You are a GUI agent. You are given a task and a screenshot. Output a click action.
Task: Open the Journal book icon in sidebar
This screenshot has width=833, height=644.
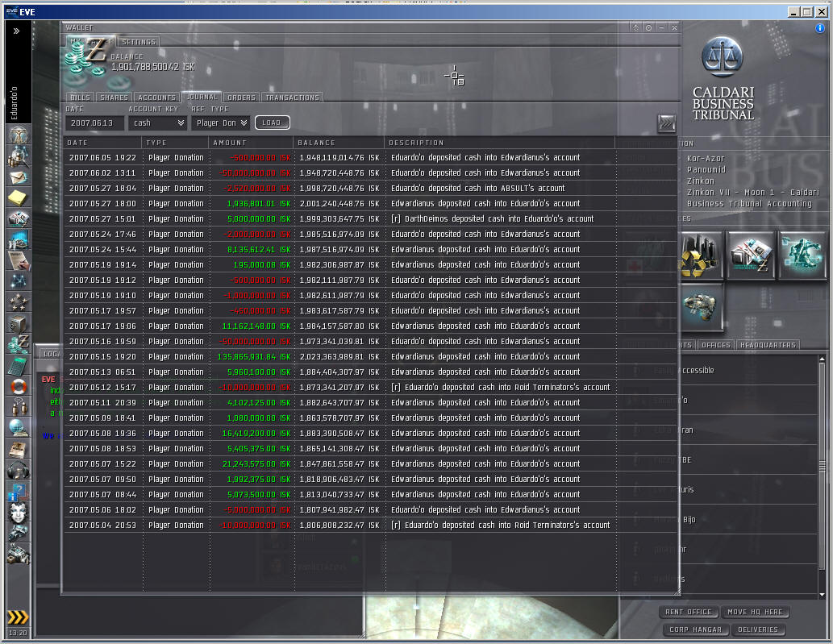[x=18, y=449]
